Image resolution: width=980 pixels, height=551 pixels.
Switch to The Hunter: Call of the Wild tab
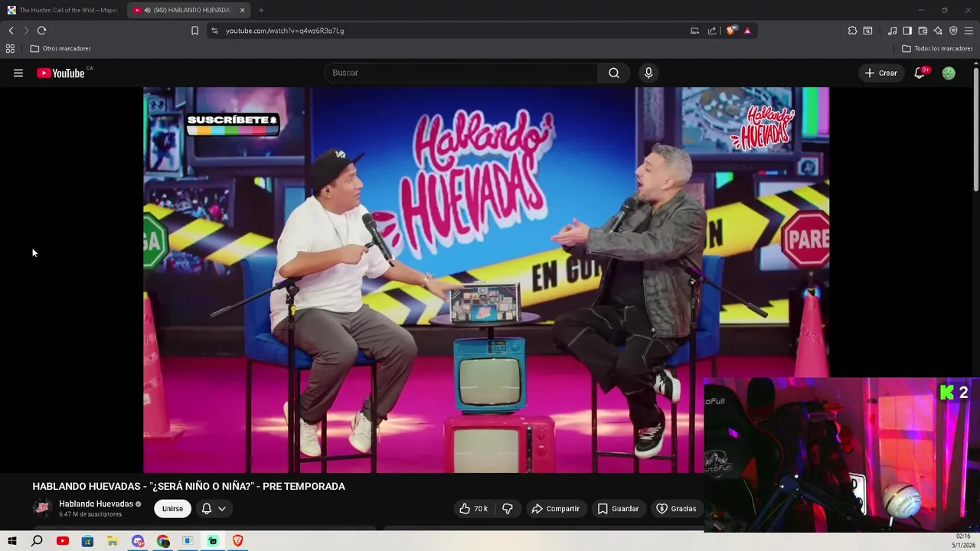click(x=63, y=10)
